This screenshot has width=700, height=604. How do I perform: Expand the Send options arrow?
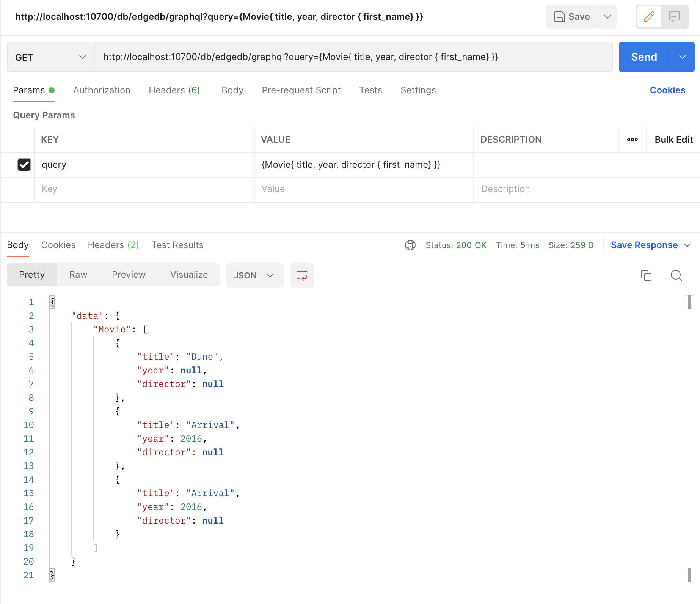(682, 57)
